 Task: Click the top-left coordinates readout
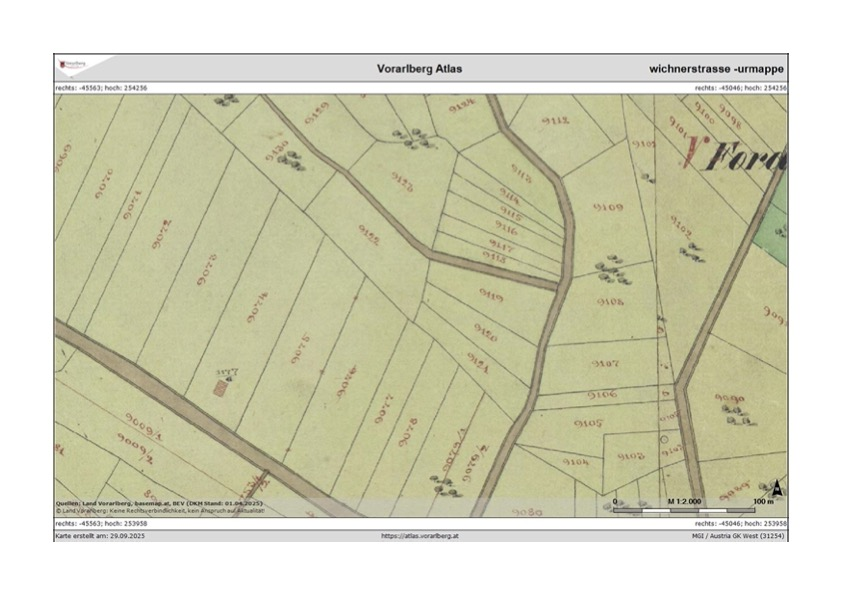101,88
